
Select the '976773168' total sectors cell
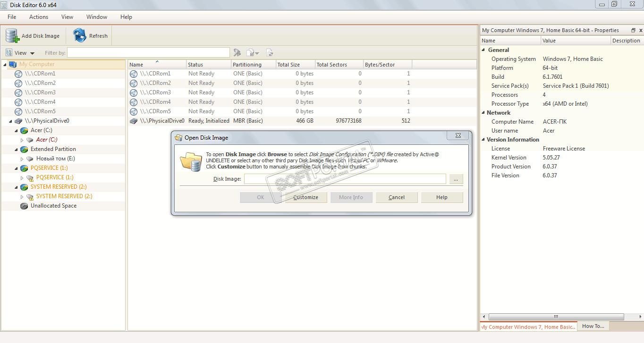(x=348, y=121)
